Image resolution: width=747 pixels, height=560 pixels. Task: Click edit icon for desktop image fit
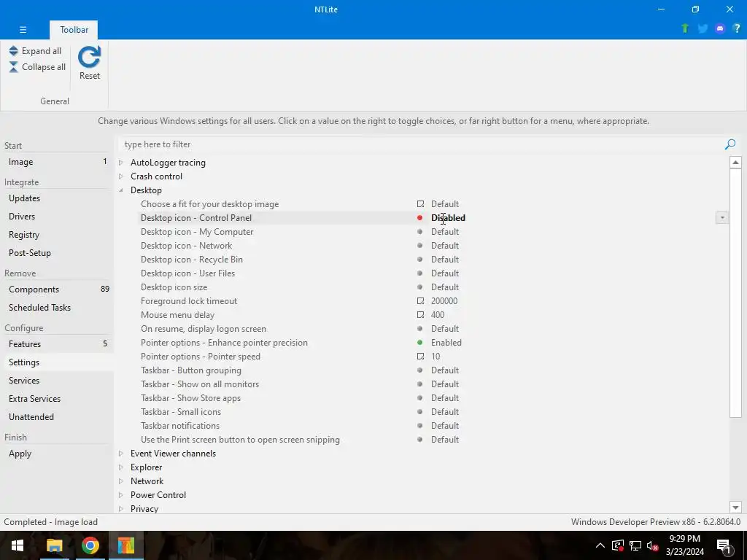[x=420, y=204]
